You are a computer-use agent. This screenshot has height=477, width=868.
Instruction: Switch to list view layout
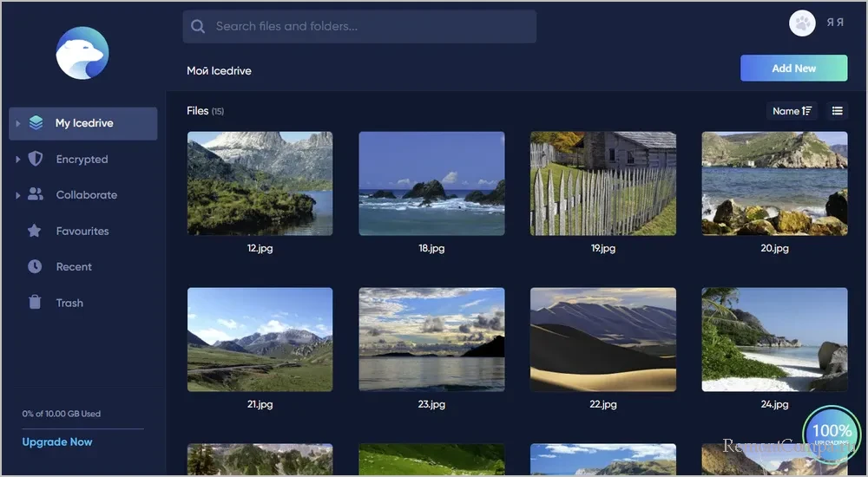837,111
